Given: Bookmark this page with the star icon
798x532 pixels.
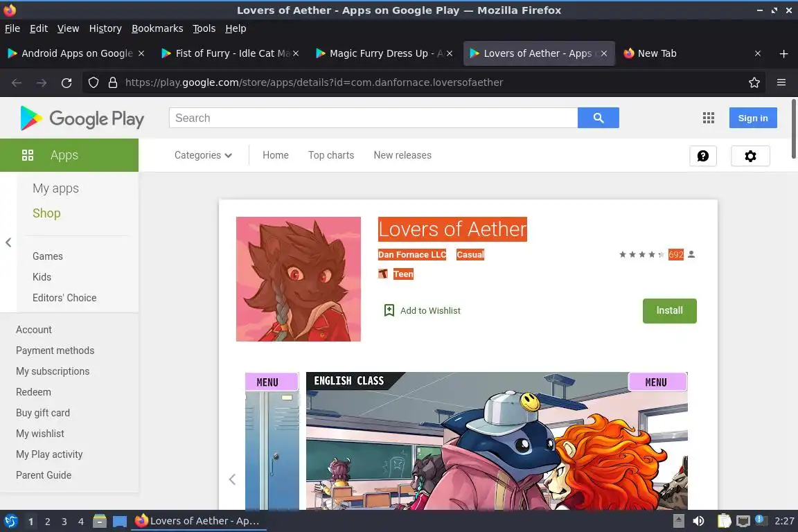Looking at the screenshot, I should [754, 82].
